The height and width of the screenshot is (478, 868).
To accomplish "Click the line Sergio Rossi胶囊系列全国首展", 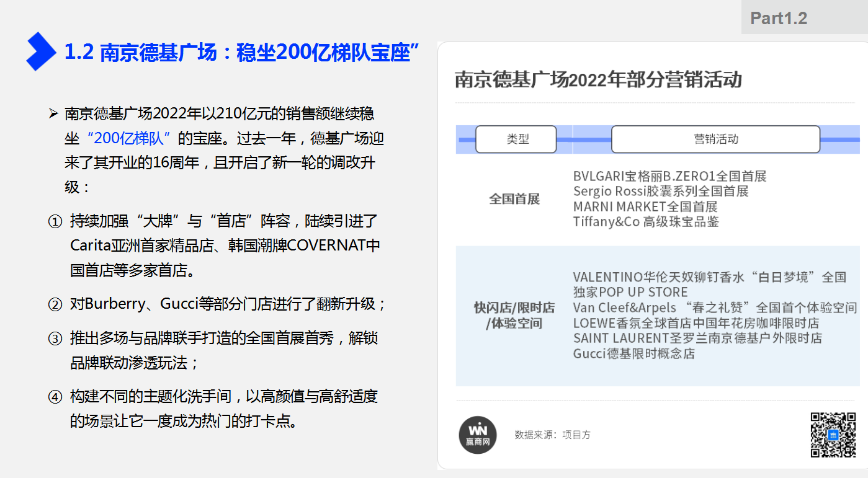I will click(661, 192).
